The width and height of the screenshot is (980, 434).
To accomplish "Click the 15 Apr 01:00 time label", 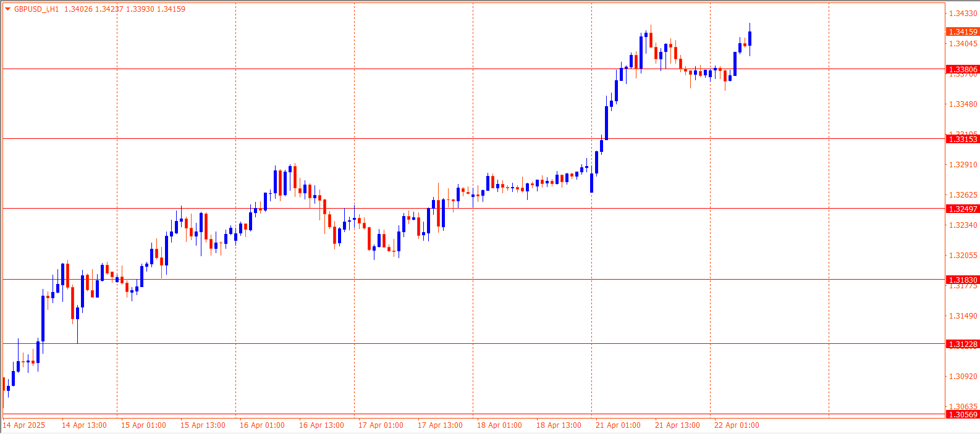I will 143,425.
